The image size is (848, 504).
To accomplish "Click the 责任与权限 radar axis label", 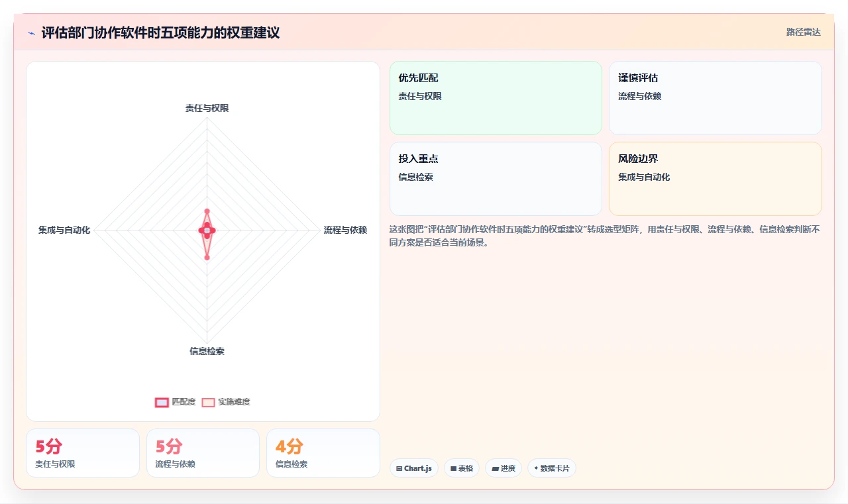I will [207, 108].
